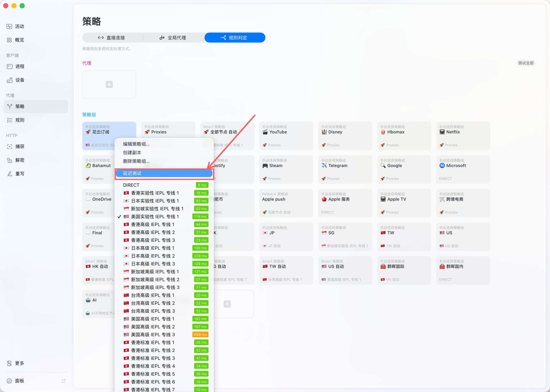Select 香港标准 IEPL 专线 4

[164, 366]
